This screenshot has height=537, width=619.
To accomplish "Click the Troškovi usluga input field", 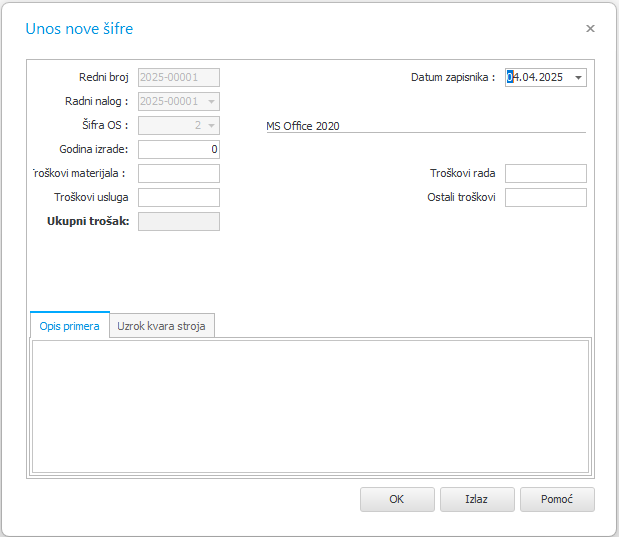I will pos(179,197).
